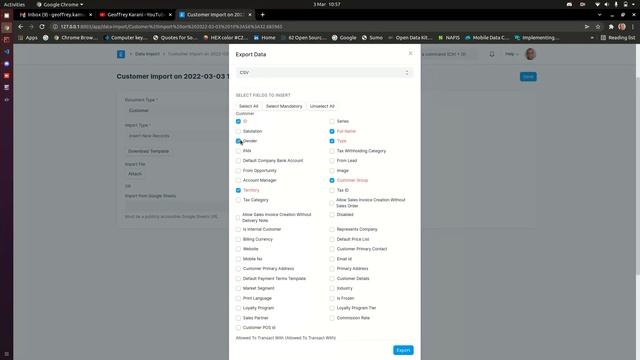Viewport: 640px width, 360px height.
Task: Open the Reading list button
Action: click(x=618, y=38)
